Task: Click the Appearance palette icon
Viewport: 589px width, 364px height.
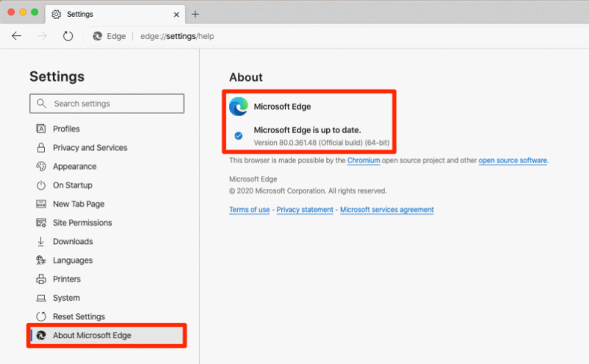Action: pyautogui.click(x=41, y=166)
